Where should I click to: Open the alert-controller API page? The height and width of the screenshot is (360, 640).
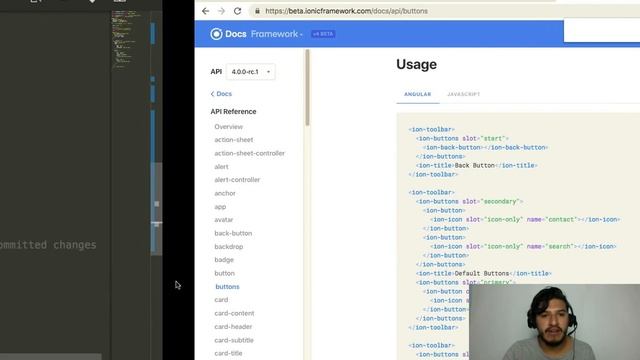(237, 180)
